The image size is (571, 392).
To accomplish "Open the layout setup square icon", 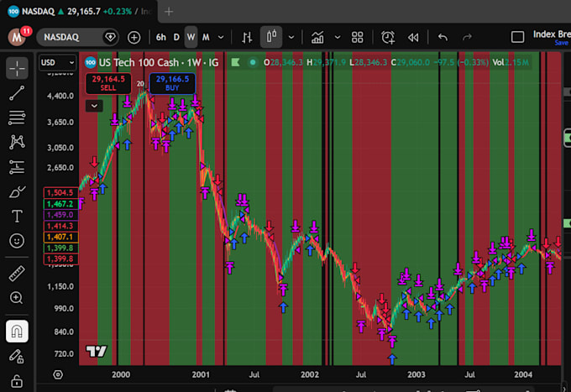I will (517, 37).
